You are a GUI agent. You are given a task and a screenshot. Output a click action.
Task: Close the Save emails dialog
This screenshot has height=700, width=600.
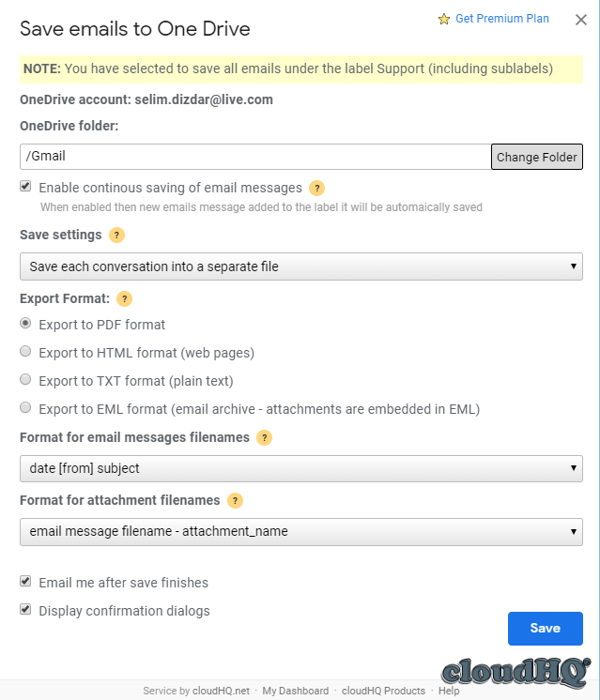coord(581,19)
